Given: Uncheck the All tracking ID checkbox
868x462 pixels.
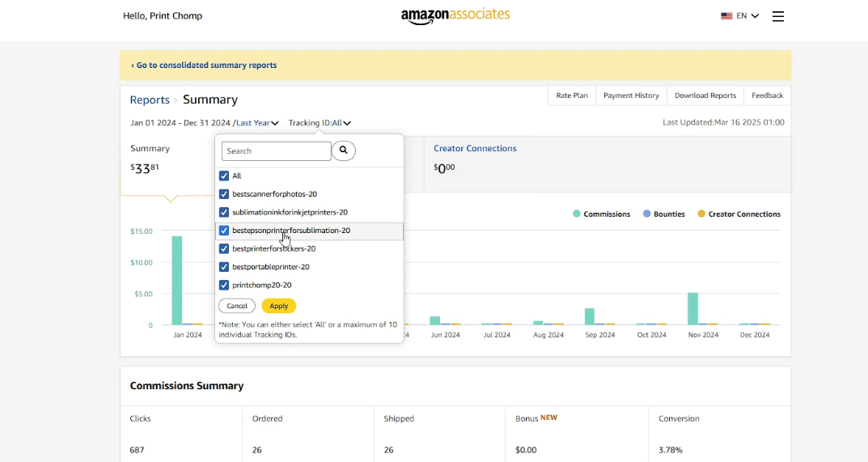Looking at the screenshot, I should pyautogui.click(x=223, y=176).
